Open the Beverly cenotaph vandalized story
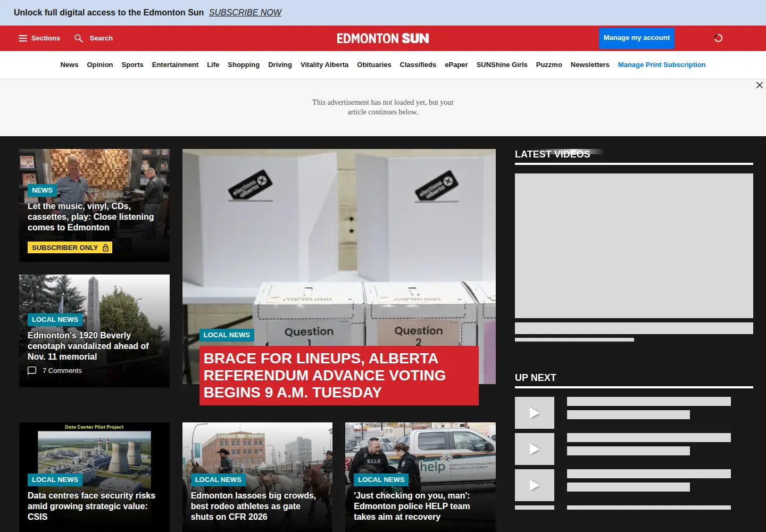The image size is (766, 532). coord(88,346)
